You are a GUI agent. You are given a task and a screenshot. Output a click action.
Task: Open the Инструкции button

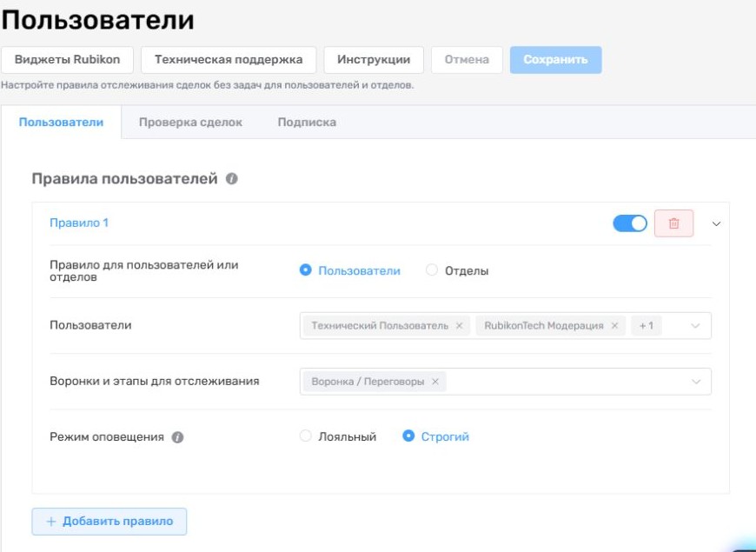pos(374,60)
